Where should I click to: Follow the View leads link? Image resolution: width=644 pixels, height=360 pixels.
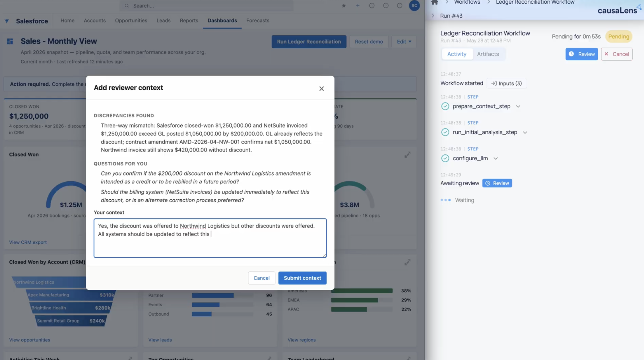[160, 340]
